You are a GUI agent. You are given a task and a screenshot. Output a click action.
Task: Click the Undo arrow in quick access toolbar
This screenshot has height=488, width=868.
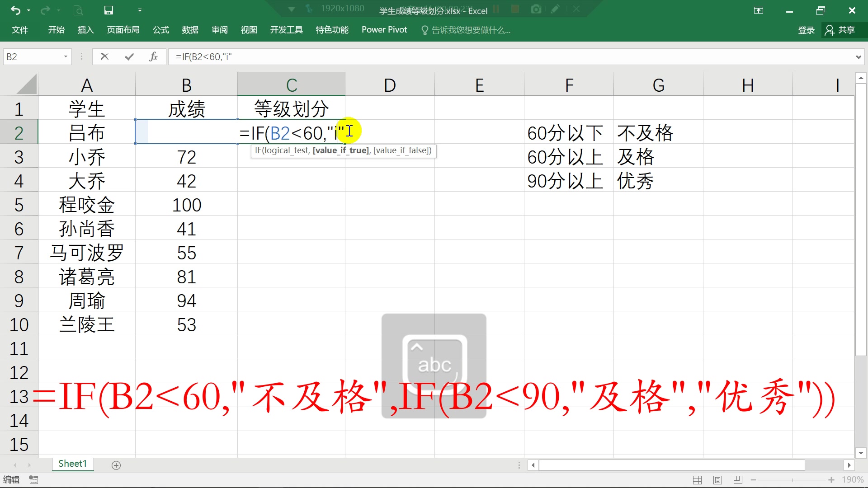click(15, 10)
